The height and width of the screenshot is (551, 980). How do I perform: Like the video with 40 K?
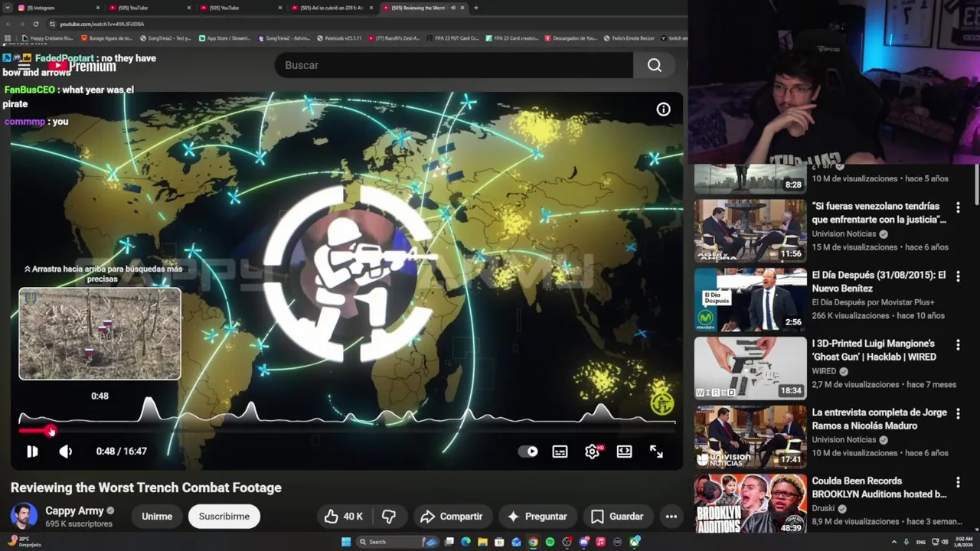343,517
